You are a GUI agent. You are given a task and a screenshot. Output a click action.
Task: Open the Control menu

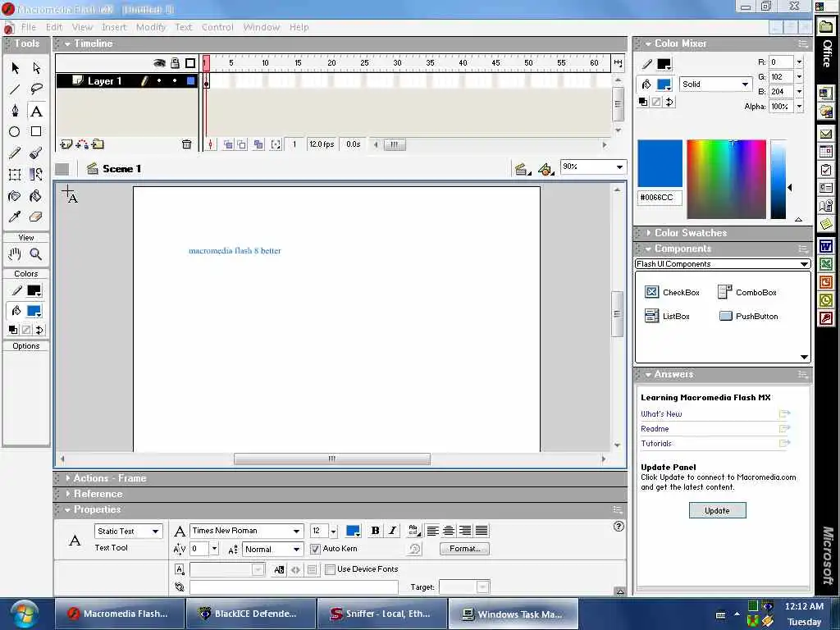(217, 27)
